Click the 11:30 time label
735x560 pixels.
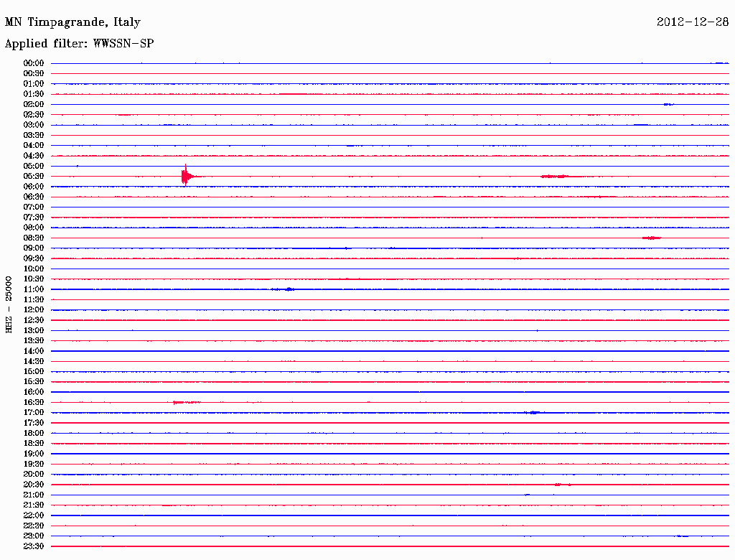click(x=34, y=299)
